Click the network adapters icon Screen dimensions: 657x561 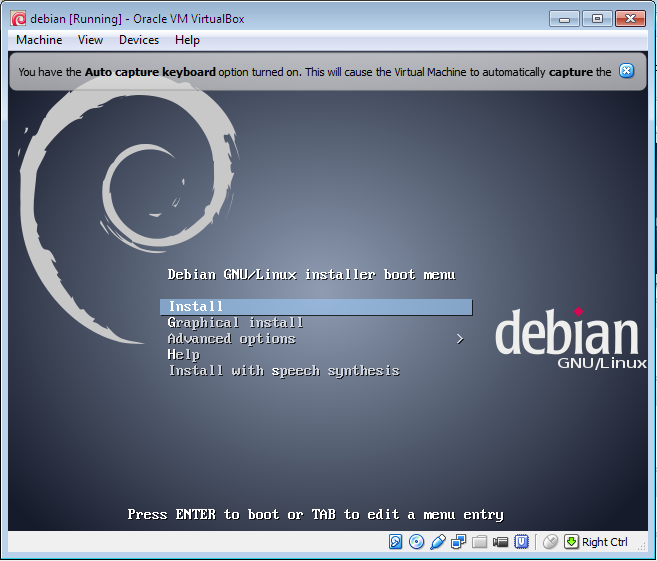(x=458, y=542)
